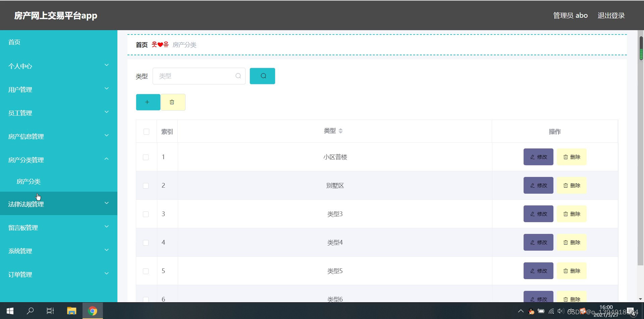This screenshot has height=319, width=644.
Task: Open the 房产分类 submenu item
Action: [x=59, y=181]
